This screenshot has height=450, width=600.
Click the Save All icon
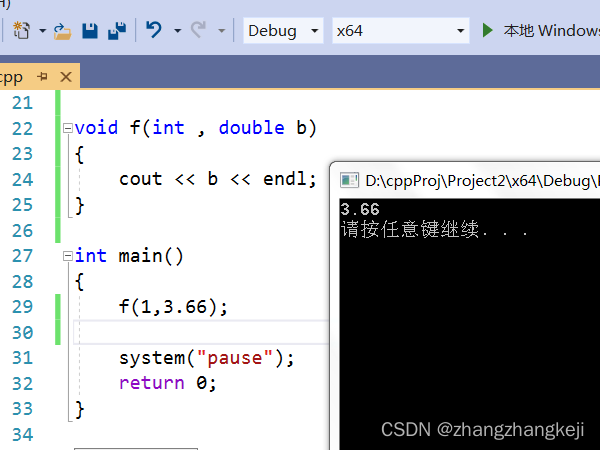point(117,31)
